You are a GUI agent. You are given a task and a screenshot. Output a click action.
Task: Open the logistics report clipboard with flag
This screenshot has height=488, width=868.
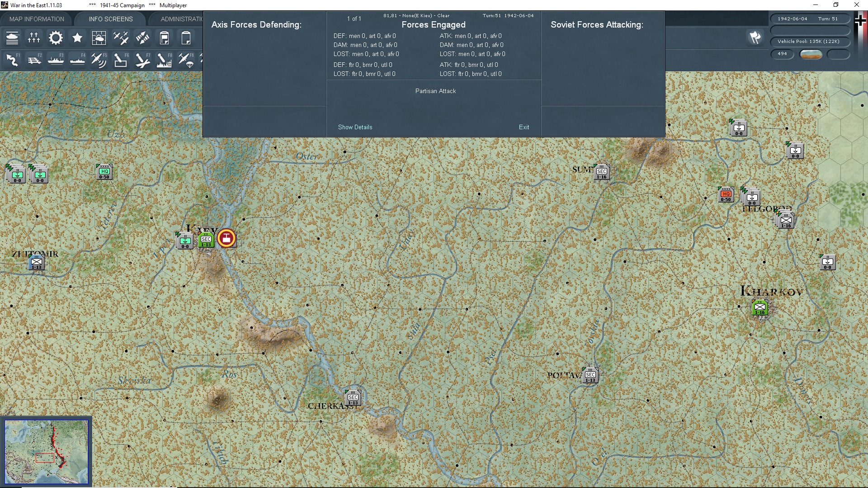click(164, 38)
